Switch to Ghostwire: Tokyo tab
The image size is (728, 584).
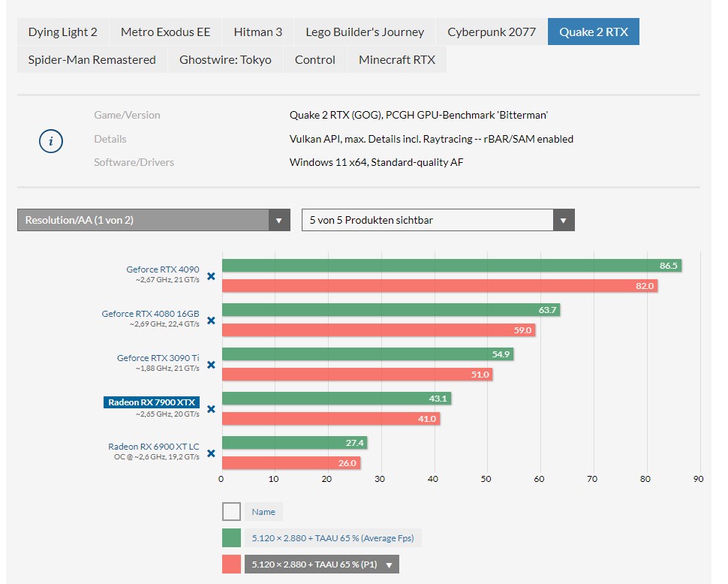(225, 59)
